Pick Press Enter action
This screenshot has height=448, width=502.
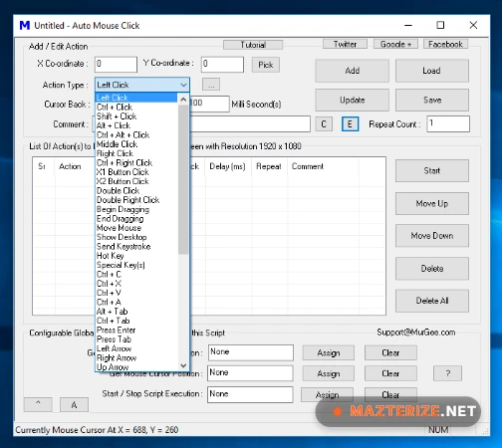coord(136,330)
